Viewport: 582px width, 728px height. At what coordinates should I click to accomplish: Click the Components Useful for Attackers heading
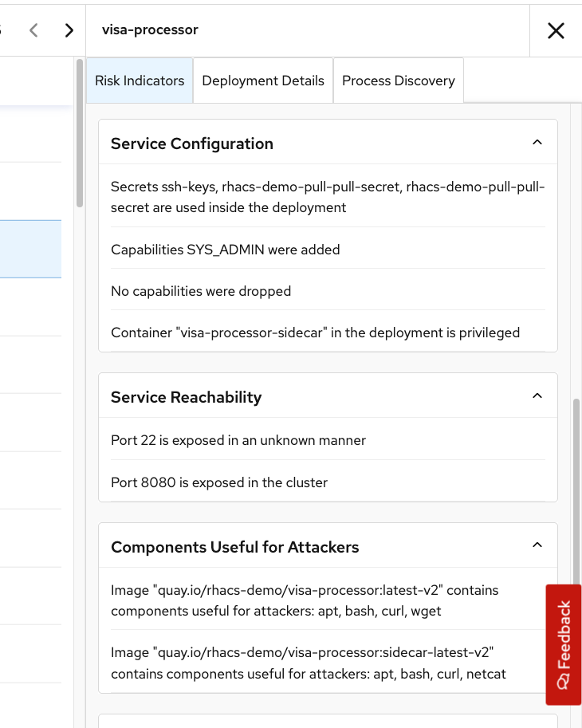235,547
